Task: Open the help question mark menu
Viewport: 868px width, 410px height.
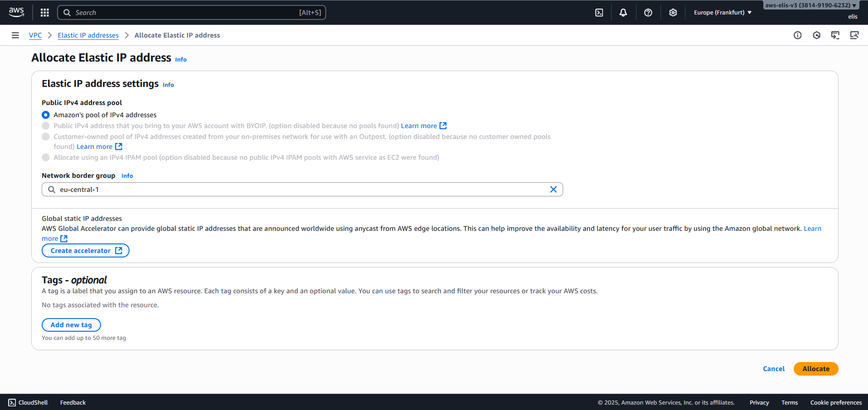Action: coord(648,13)
